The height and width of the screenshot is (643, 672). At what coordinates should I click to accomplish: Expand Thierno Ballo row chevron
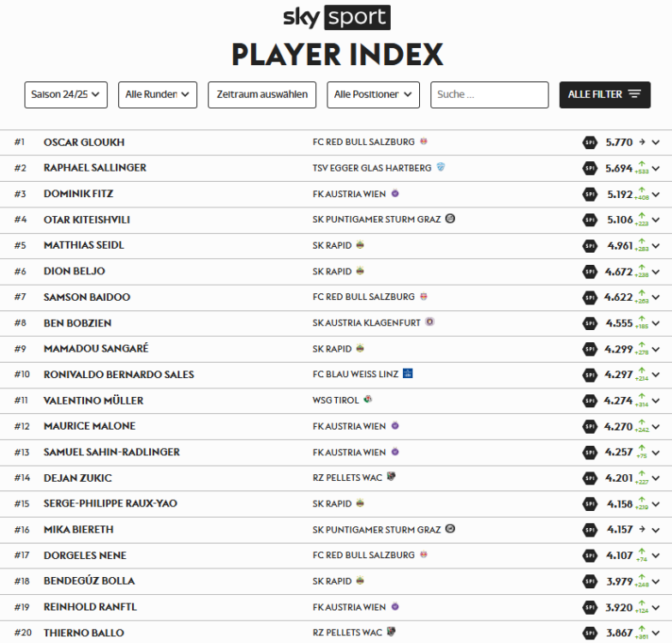(x=656, y=633)
